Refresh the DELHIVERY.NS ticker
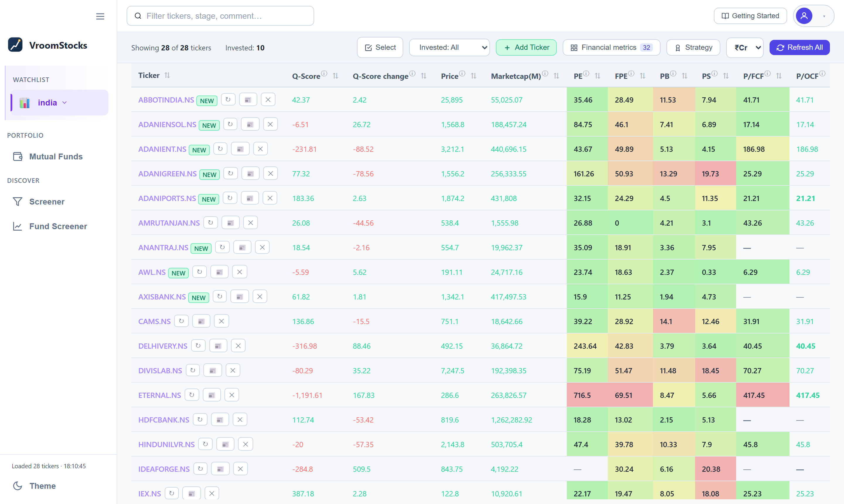 [x=198, y=346]
